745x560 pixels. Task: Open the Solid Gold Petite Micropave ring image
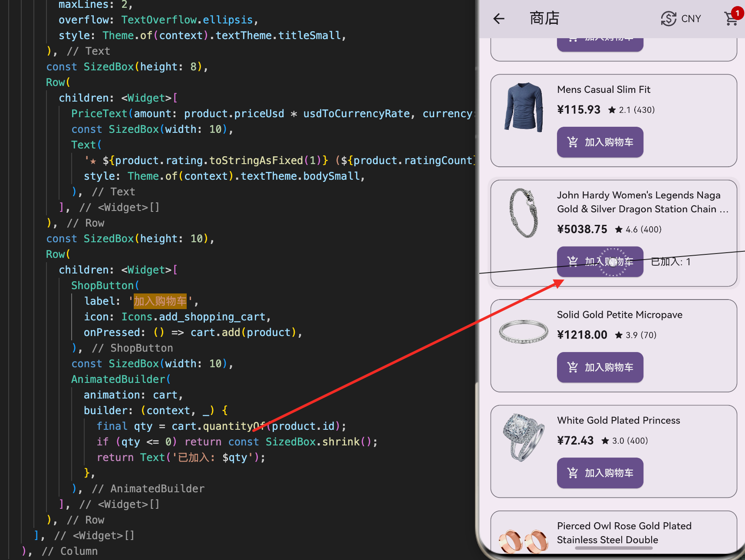click(x=524, y=332)
